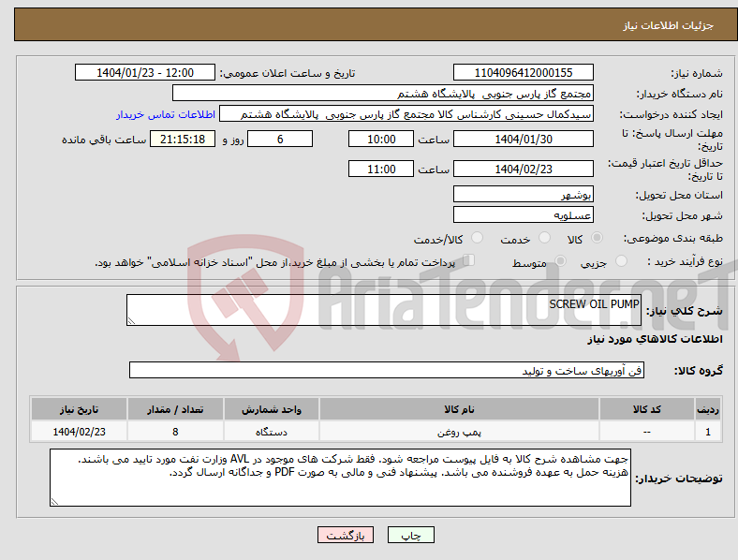Click the request number field 1104096412000155
738x560 pixels.
(x=523, y=73)
